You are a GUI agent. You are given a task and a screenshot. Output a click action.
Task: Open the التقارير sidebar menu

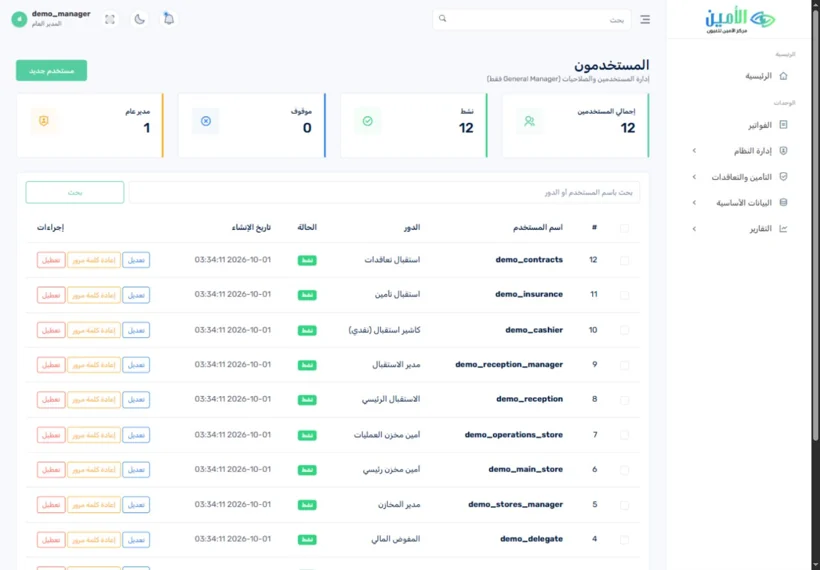coord(739,229)
